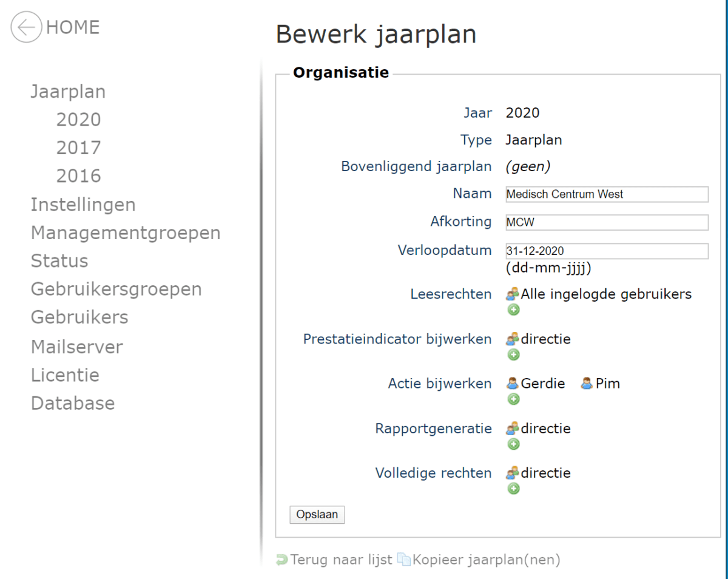Viewport: 728px width, 579px height.
Task: Open Gebruikersgroepen menu item
Action: point(116,289)
